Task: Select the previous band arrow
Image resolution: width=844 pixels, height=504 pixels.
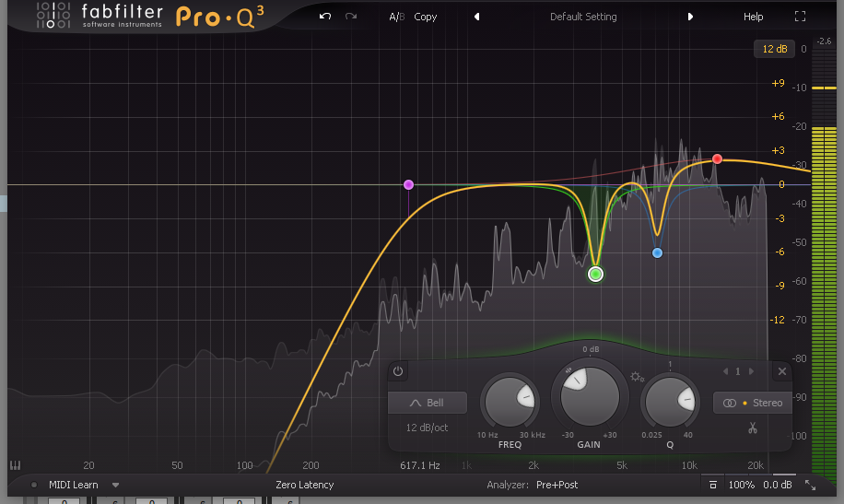Action: pos(725,371)
